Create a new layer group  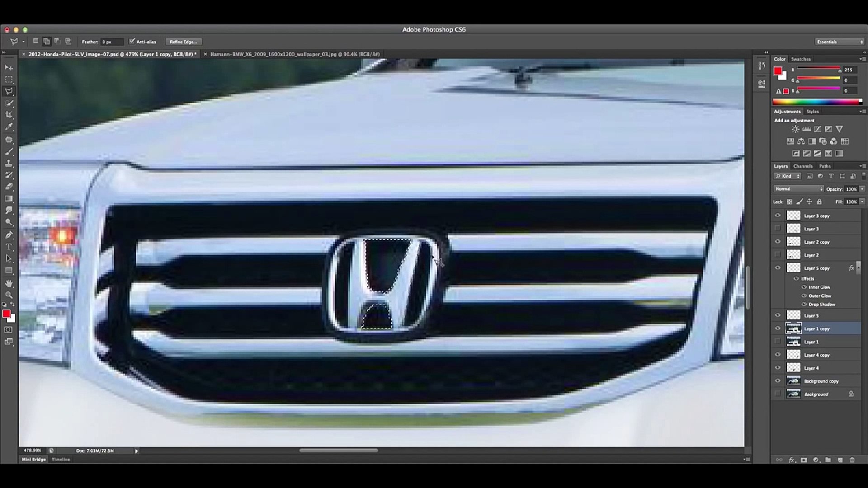pos(828,460)
